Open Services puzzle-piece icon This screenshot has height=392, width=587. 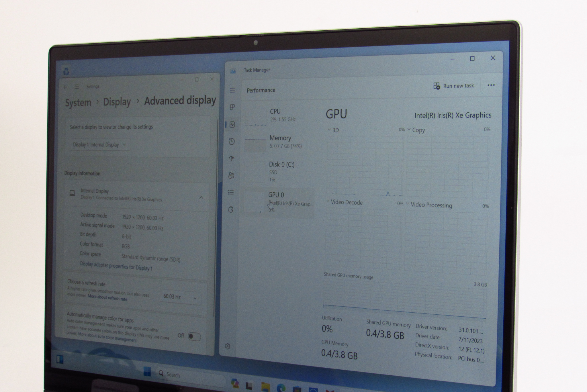pyautogui.click(x=231, y=210)
